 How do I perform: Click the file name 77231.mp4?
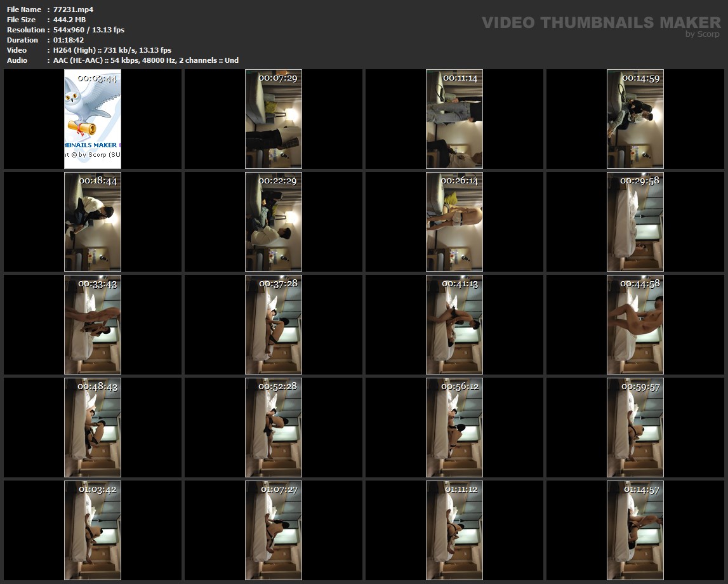click(x=73, y=10)
